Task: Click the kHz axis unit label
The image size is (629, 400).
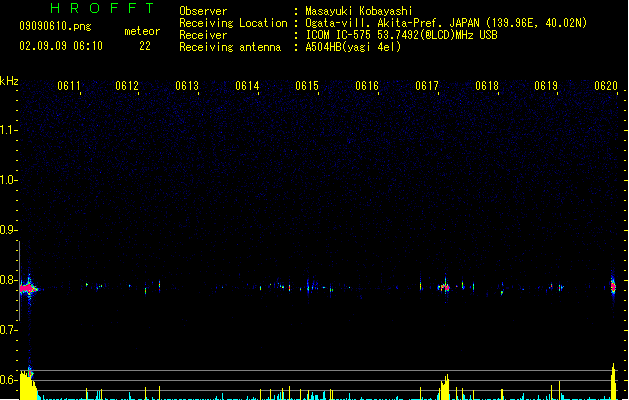Action: coord(9,81)
